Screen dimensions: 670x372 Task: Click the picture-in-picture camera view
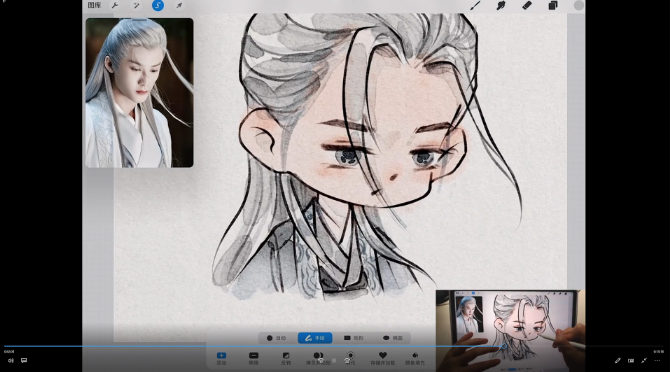coord(510,331)
